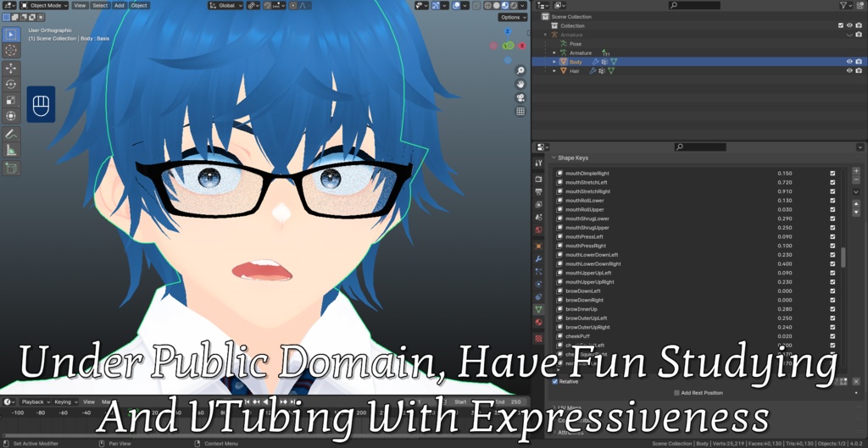This screenshot has width=868, height=448.
Task: Click mouthLowerDownRight value 0.400 slider
Action: click(x=784, y=264)
